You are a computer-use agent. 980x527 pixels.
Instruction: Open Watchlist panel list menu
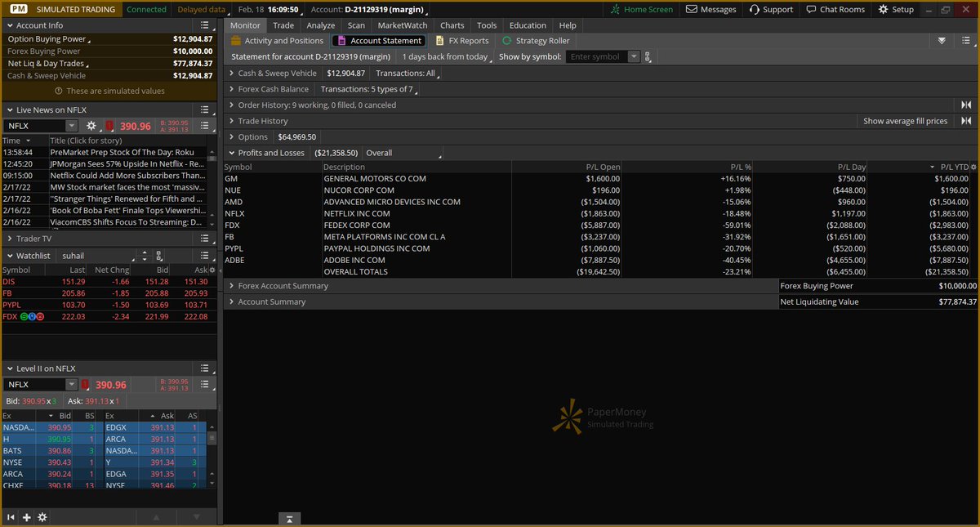pos(207,256)
